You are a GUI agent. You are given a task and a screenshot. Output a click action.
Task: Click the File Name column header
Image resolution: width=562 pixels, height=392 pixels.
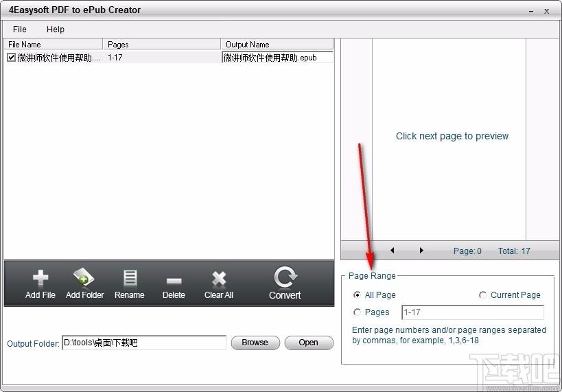(54, 44)
